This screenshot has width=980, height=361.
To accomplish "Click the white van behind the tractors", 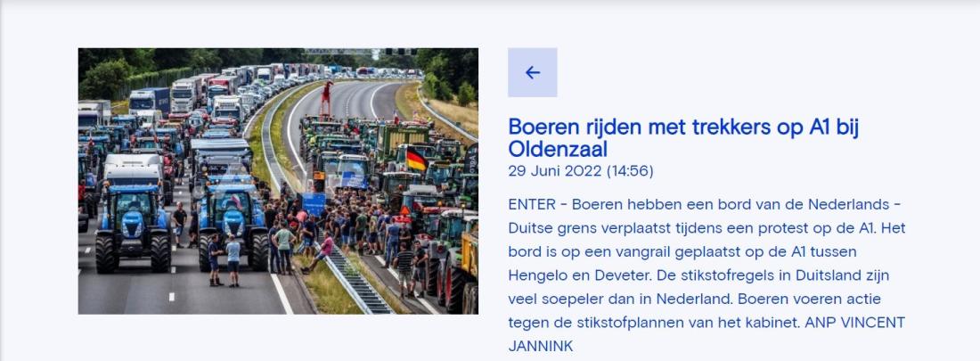I will click(133, 169).
